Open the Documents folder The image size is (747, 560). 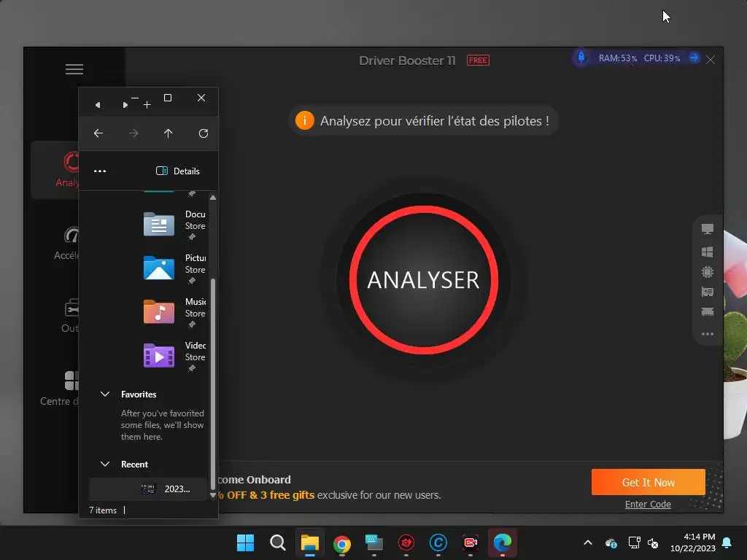(174, 224)
